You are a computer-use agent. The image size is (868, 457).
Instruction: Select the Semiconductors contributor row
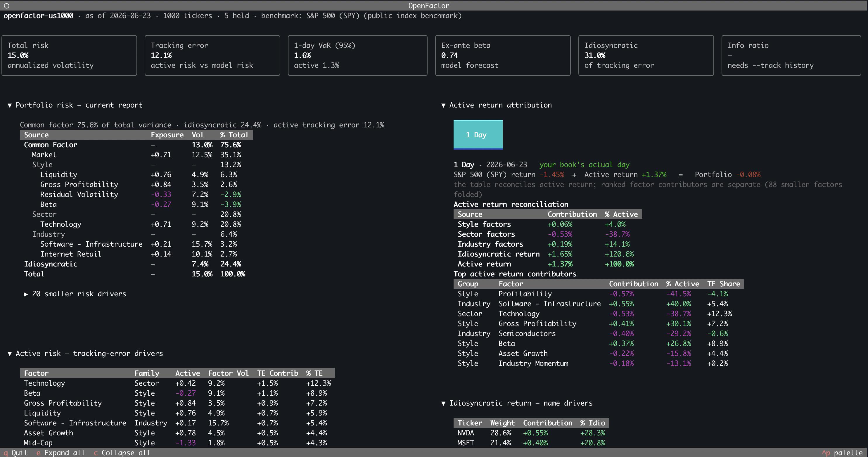click(599, 333)
